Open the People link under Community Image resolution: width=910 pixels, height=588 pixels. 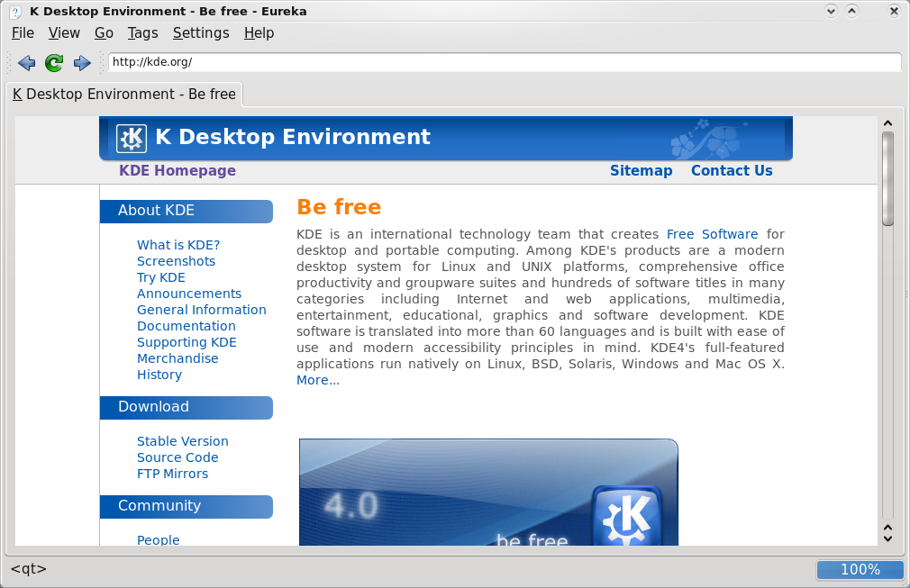click(158, 539)
